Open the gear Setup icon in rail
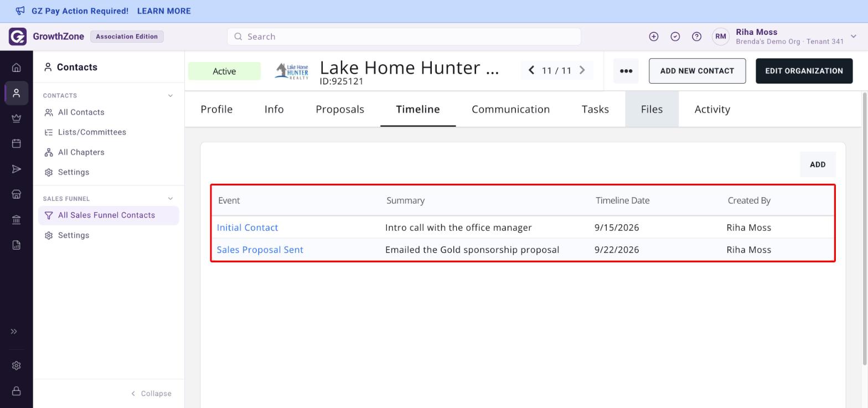Screen dimensions: 868x408 [16, 365]
